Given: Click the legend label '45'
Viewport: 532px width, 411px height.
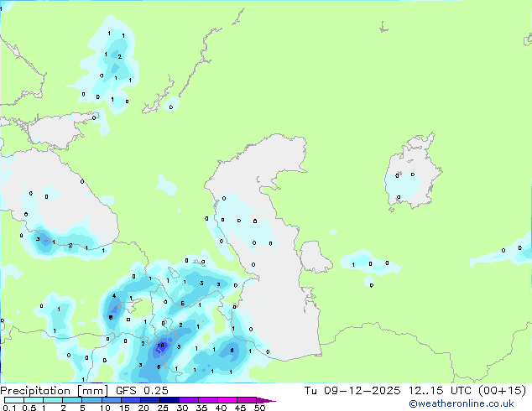Looking at the screenshot, I should [x=240, y=408].
